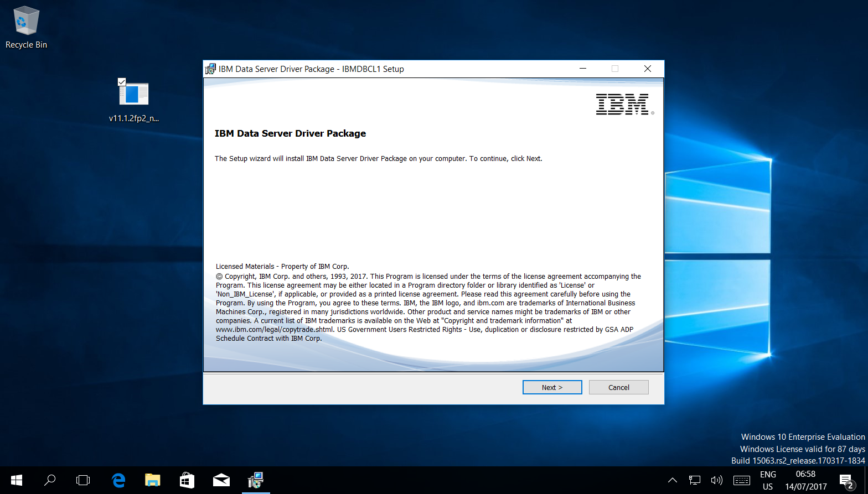Select the Recycle Bin desktop icon
Image resolution: width=868 pixels, height=494 pixels.
coord(26,28)
